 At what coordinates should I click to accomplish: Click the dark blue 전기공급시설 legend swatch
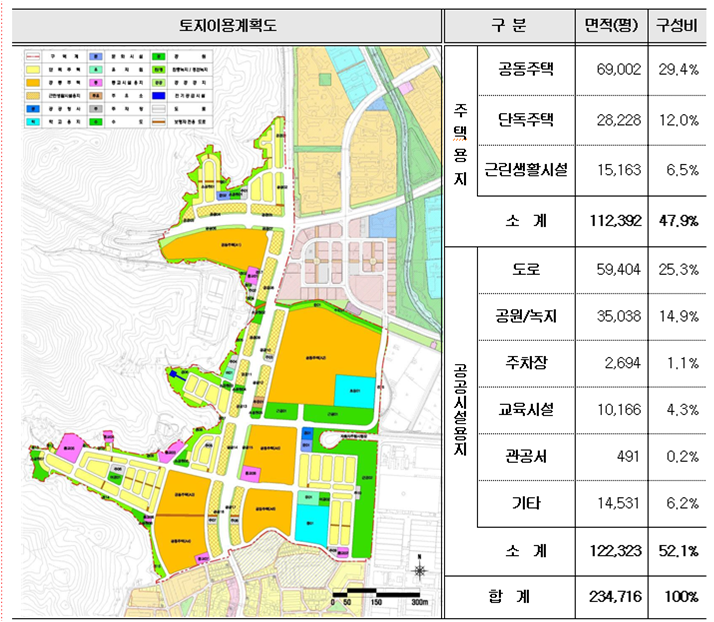[x=158, y=96]
